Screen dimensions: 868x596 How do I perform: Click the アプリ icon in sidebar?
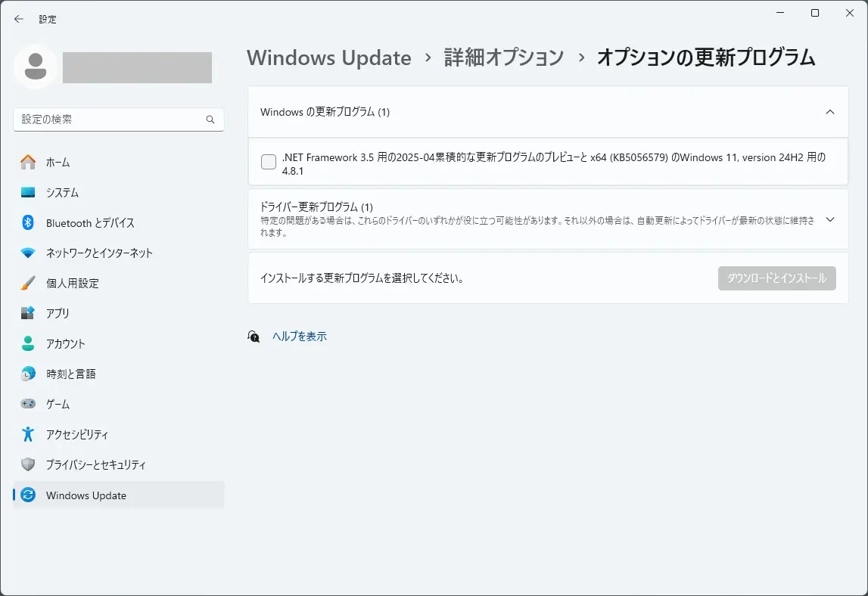[28, 313]
